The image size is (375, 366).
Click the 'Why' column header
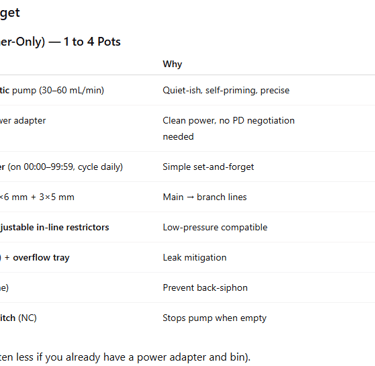(172, 64)
